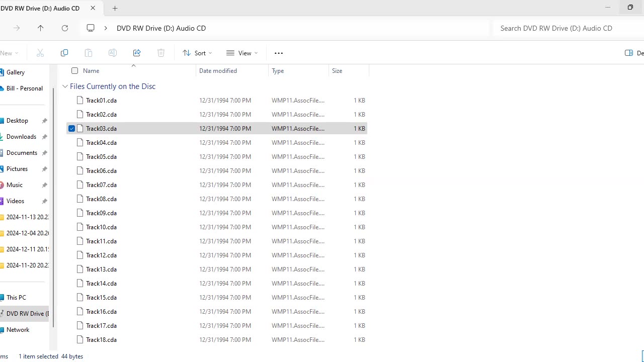
Task: Sort by the Type column header
Action: click(x=278, y=71)
